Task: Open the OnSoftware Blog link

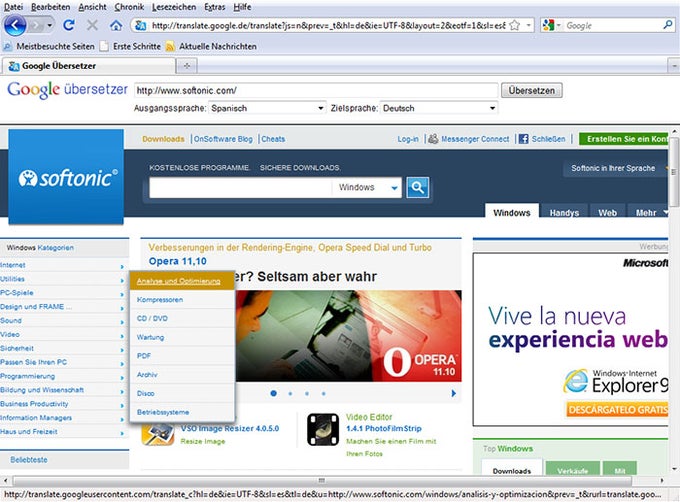Action: tap(223, 139)
